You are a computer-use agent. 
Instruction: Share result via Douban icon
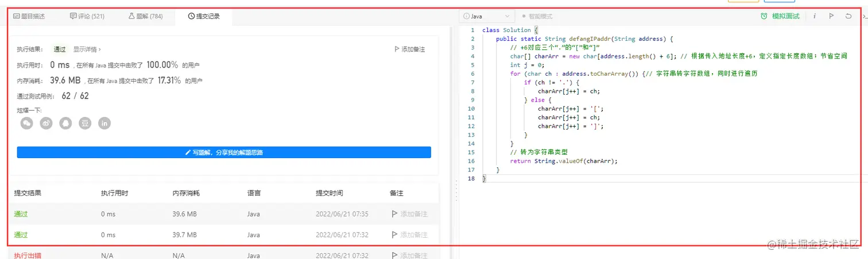85,123
